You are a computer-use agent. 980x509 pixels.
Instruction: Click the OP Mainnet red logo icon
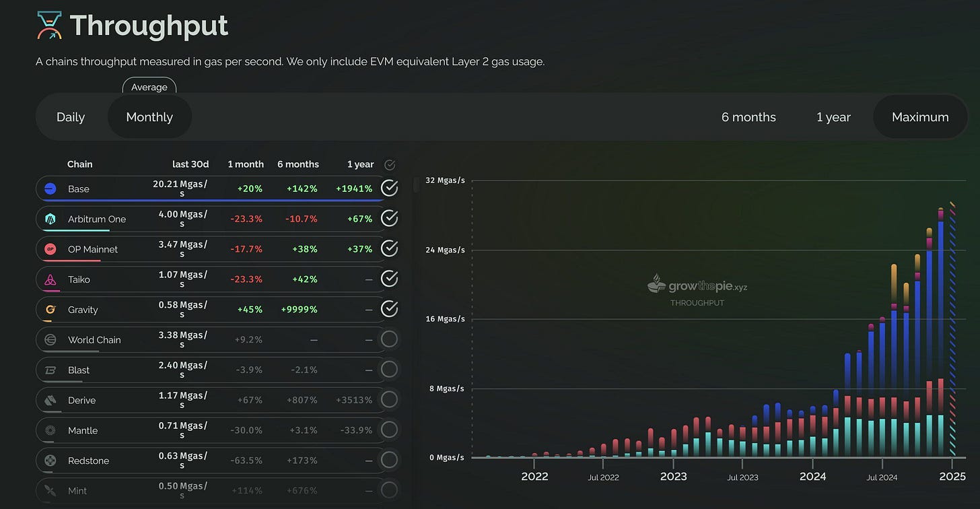point(50,249)
